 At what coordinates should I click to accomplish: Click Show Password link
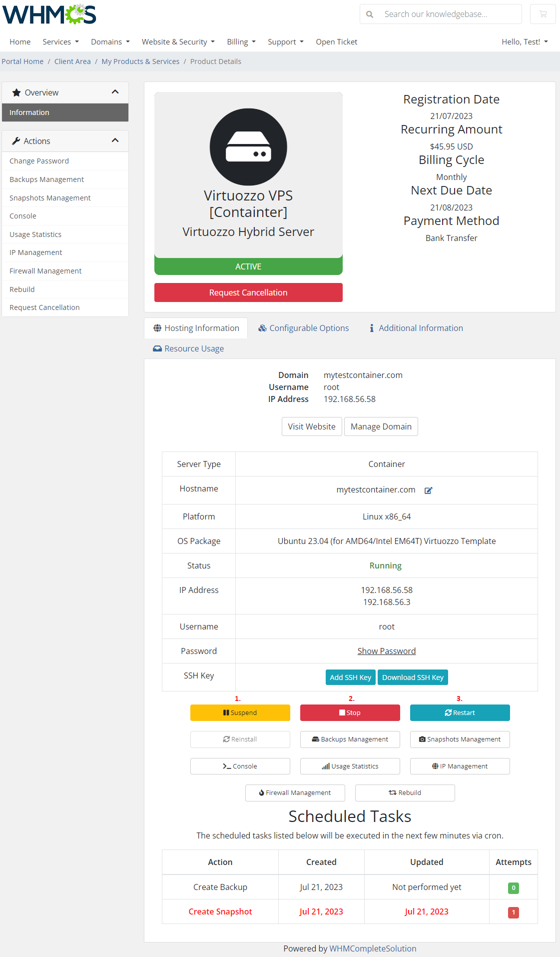coord(387,651)
